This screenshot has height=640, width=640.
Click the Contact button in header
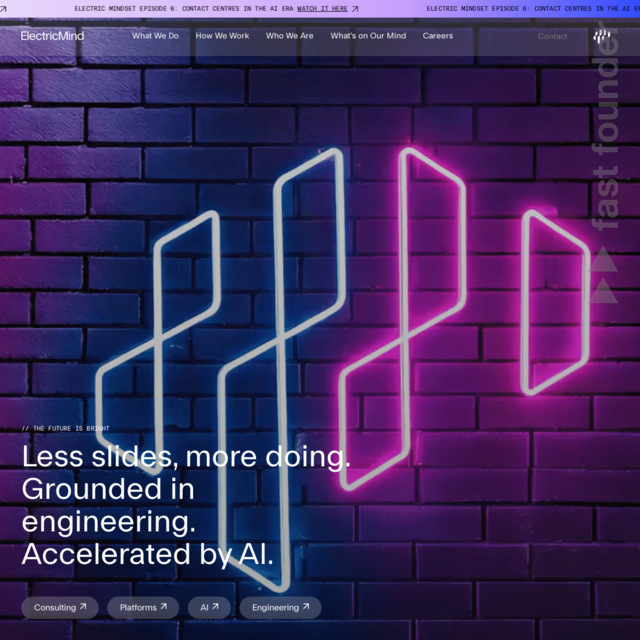coord(552,36)
